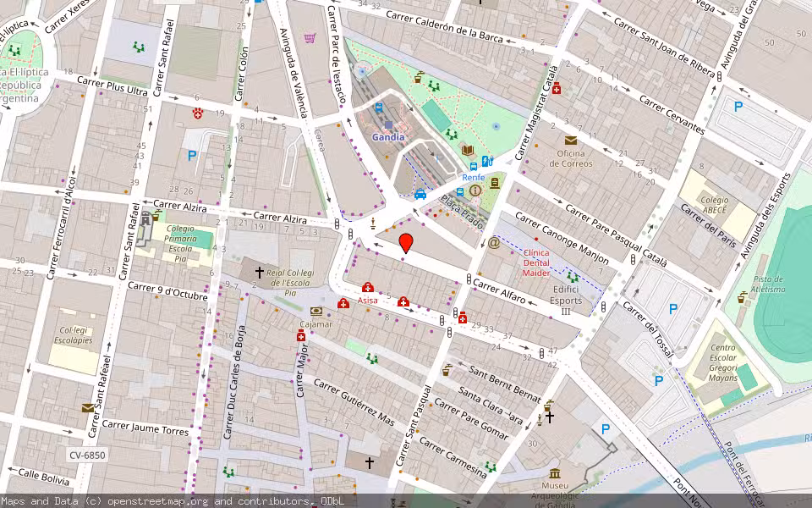Screen dimensions: 812x508
Task: Click the Carrer Alfaro street label
Action: coord(499,292)
